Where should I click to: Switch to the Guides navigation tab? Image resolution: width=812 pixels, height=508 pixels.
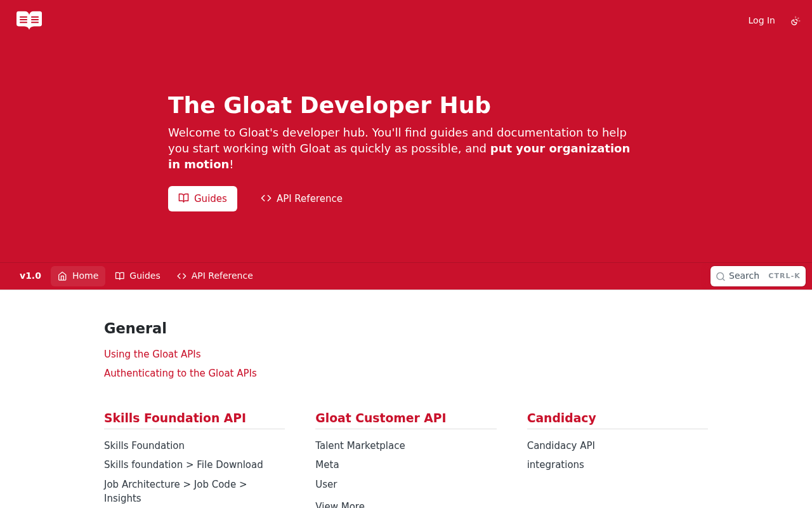coord(138,276)
